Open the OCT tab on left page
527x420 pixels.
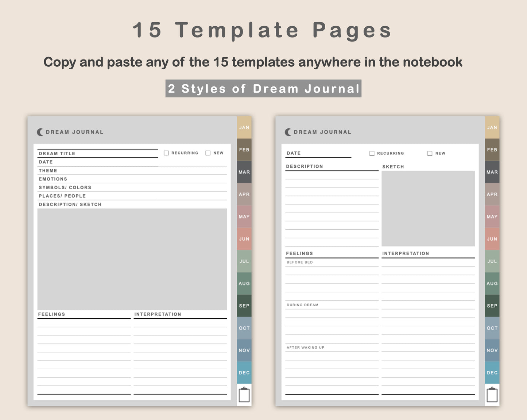coord(244,328)
